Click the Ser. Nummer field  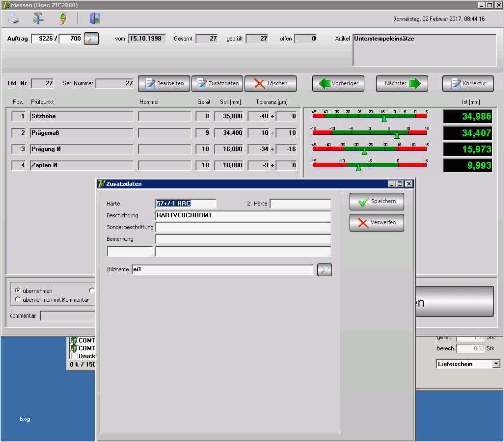point(115,83)
